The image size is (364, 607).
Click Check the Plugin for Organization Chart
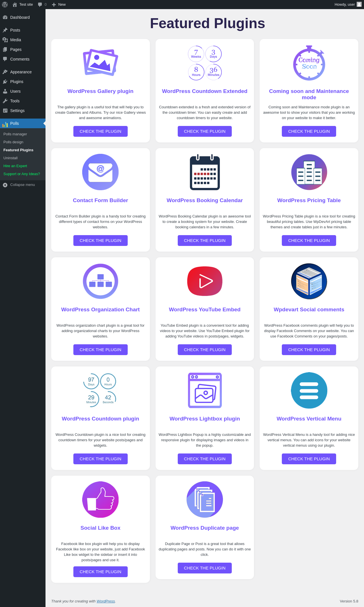[x=100, y=350]
